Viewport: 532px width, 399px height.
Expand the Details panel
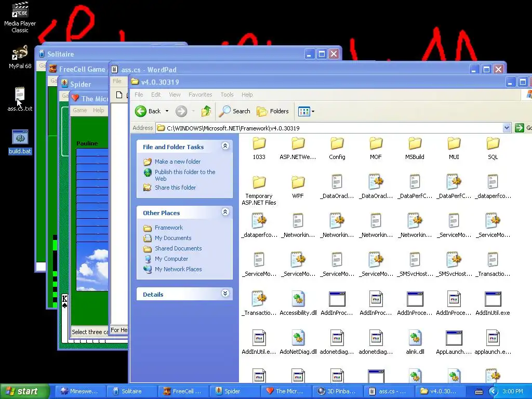(225, 294)
